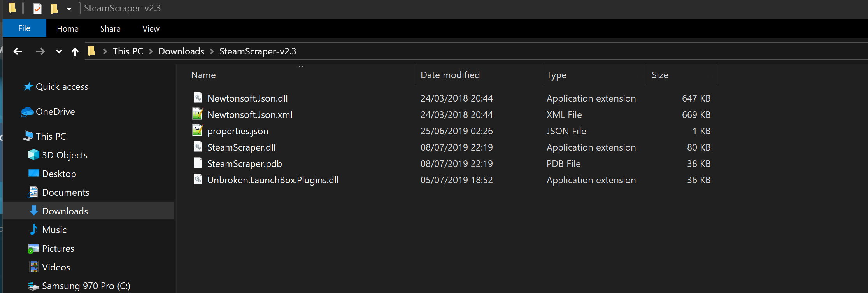This screenshot has width=868, height=293.
Task: Open the View ribbon tab
Action: pos(151,28)
